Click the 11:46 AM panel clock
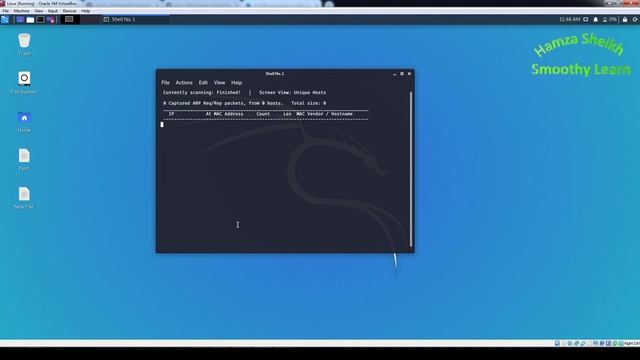Image resolution: width=640 pixels, height=360 pixels. coord(569,19)
